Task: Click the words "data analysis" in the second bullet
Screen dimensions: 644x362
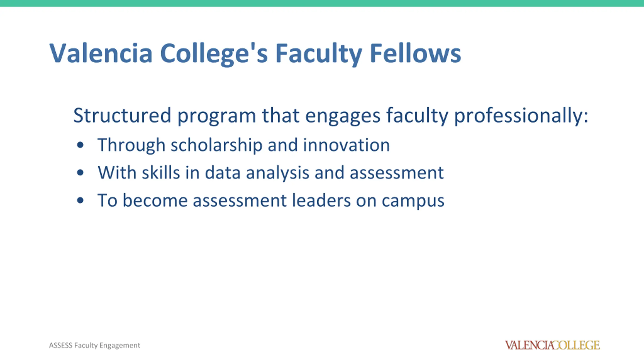Action: (257, 173)
